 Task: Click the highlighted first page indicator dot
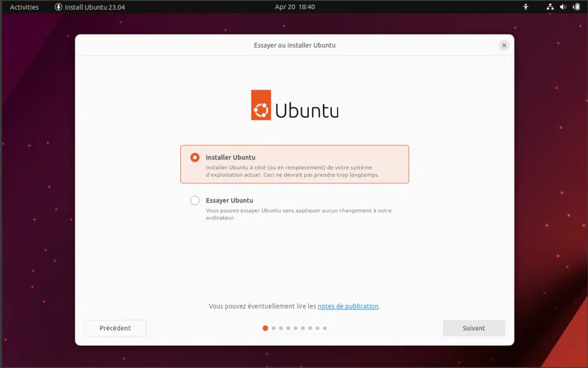(265, 328)
